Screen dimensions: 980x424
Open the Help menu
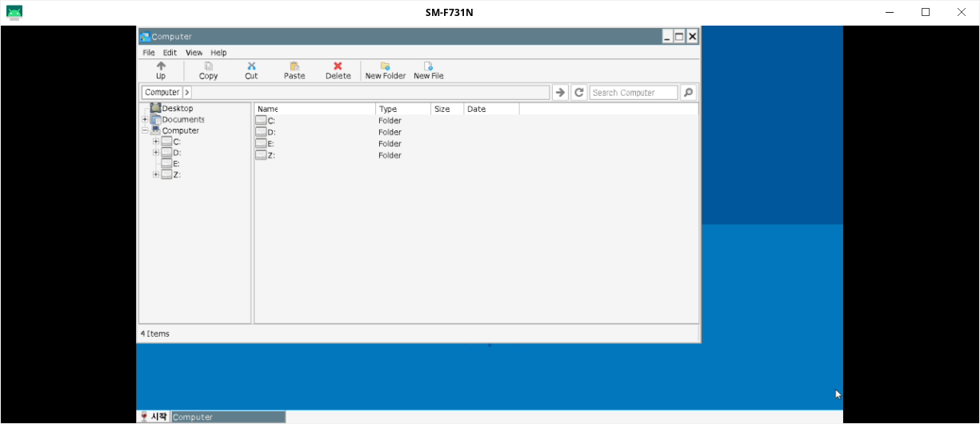coord(218,53)
